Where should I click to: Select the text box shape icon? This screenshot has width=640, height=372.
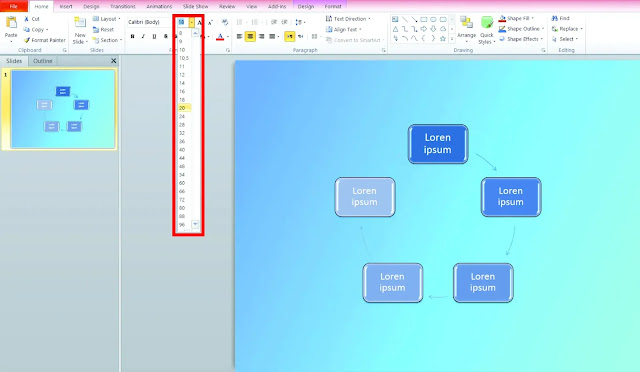point(395,19)
